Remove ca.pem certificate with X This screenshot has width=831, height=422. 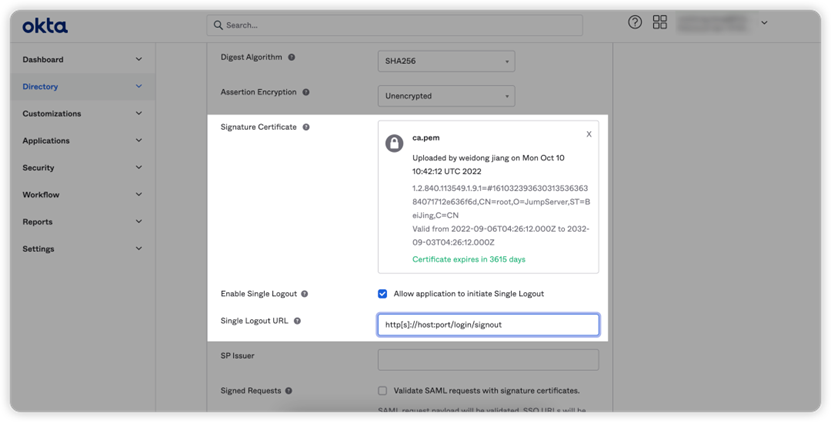589,134
